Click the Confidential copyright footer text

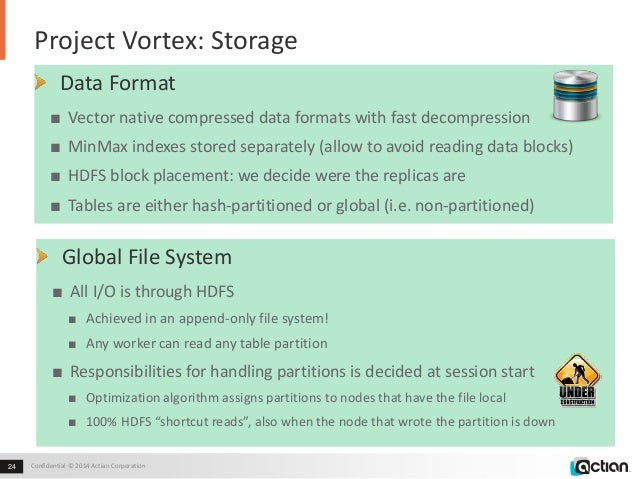coord(88,466)
